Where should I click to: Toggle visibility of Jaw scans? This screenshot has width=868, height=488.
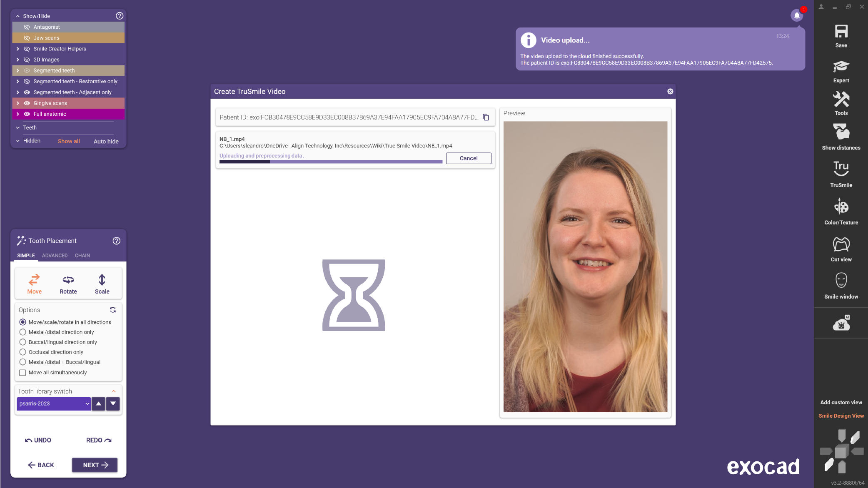(27, 38)
